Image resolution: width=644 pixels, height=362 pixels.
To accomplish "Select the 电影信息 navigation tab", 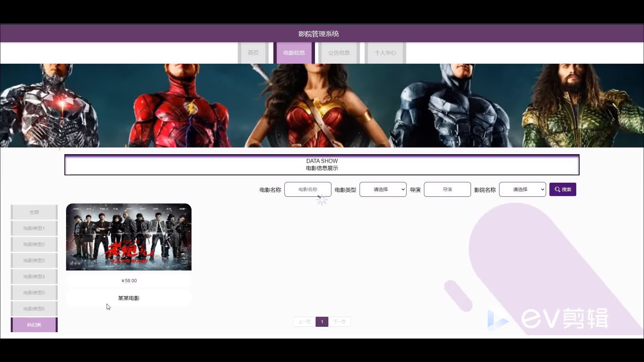I will click(294, 53).
